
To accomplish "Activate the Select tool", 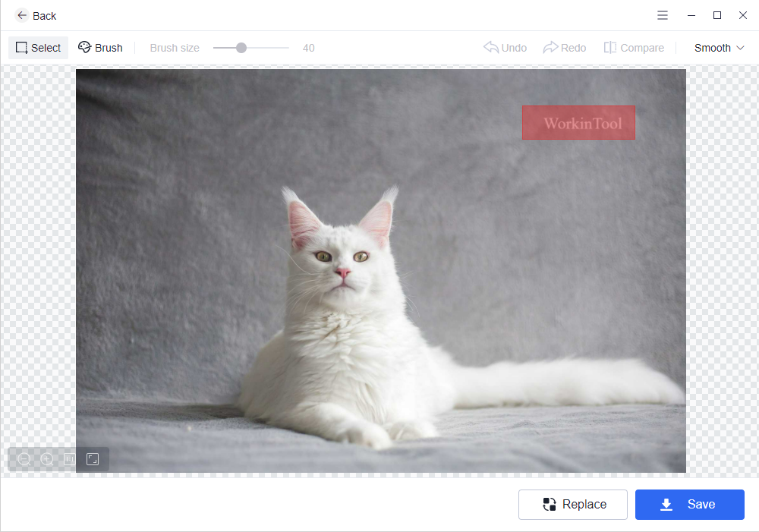I will (x=38, y=48).
